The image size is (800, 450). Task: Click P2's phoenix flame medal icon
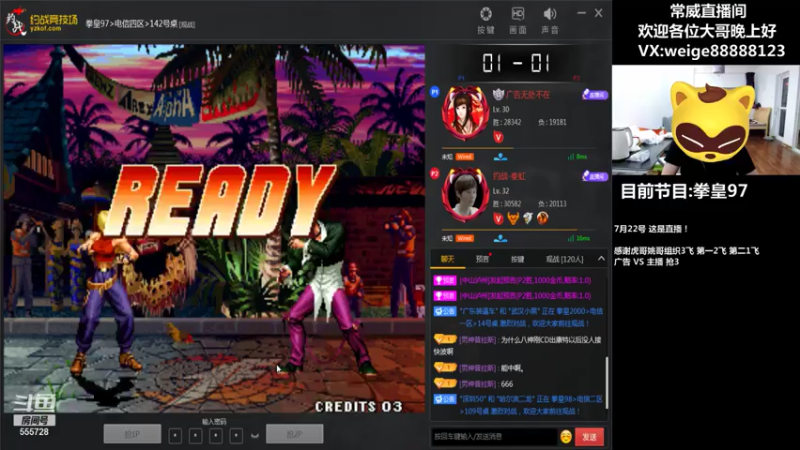[542, 218]
